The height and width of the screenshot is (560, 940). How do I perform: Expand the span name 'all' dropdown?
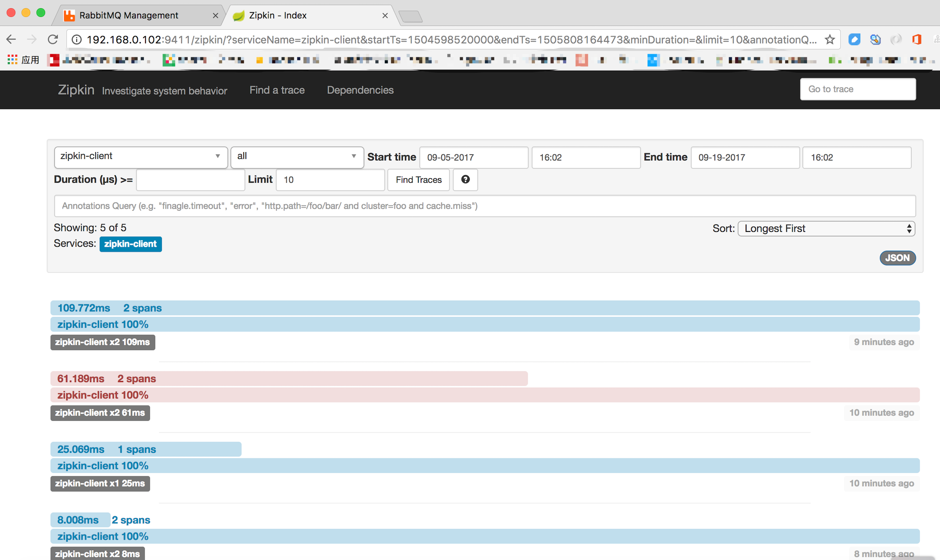click(297, 157)
